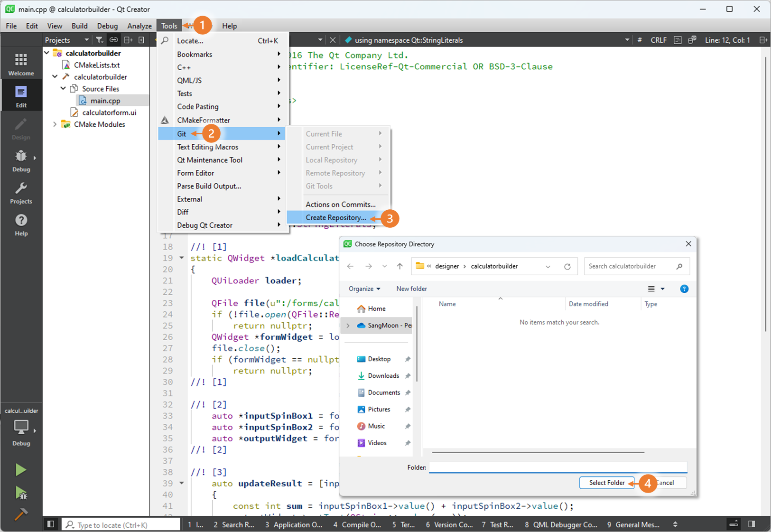
Task: Open Version Control output pane
Action: [x=449, y=524]
